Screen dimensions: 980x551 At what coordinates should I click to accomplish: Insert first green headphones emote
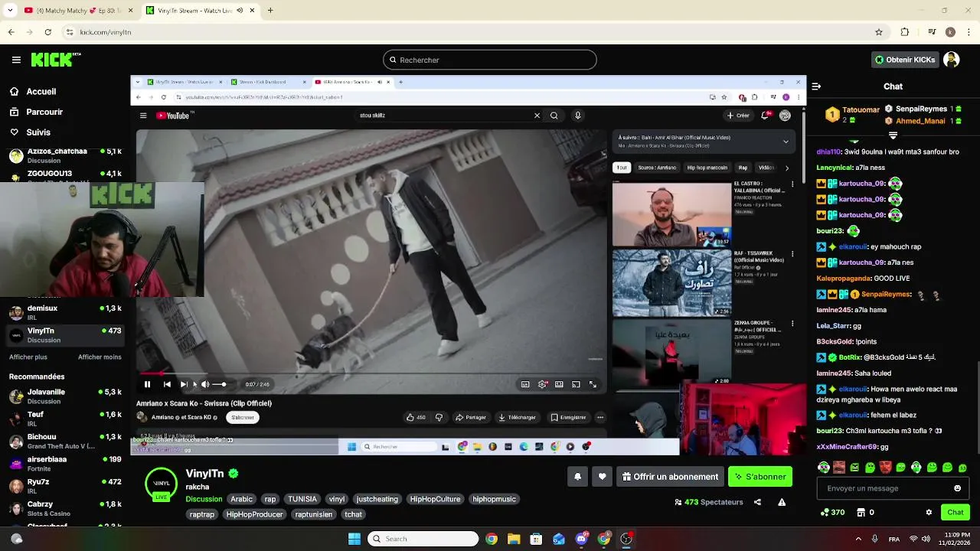pyautogui.click(x=824, y=467)
